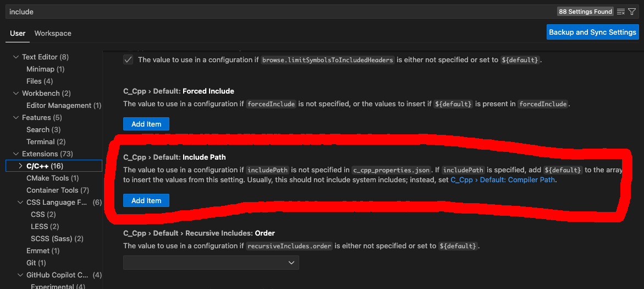Viewport: 644px width, 289px height.
Task: Open the C_Cpp Default Compiler Path link
Action: (x=503, y=180)
